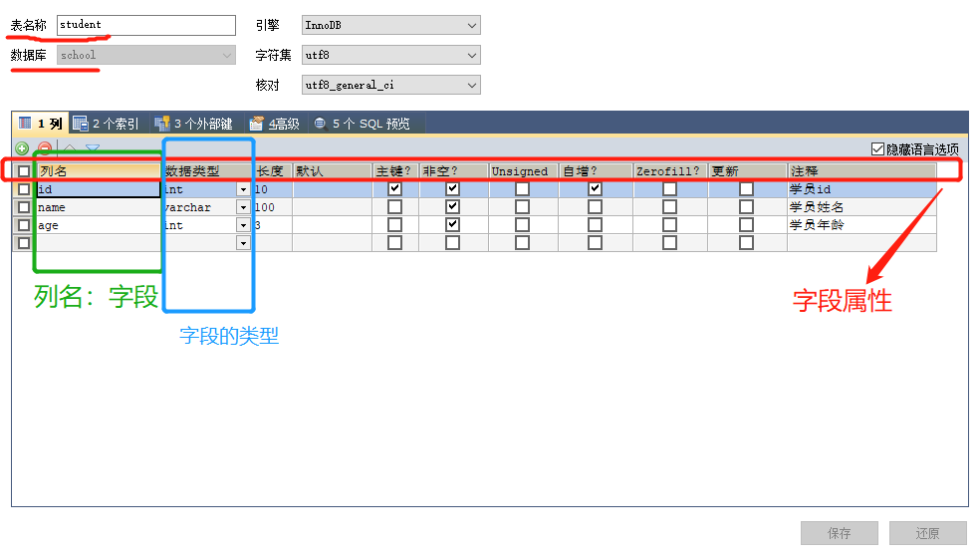Uncheck primary key for the id column
The width and height of the screenshot is (980, 557).
tap(395, 188)
